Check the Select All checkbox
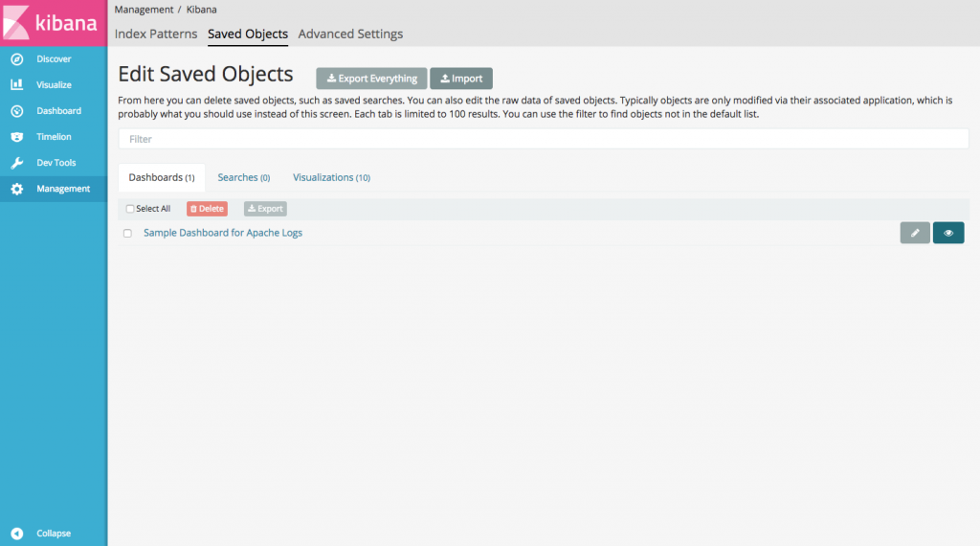980x546 pixels. [x=129, y=209]
